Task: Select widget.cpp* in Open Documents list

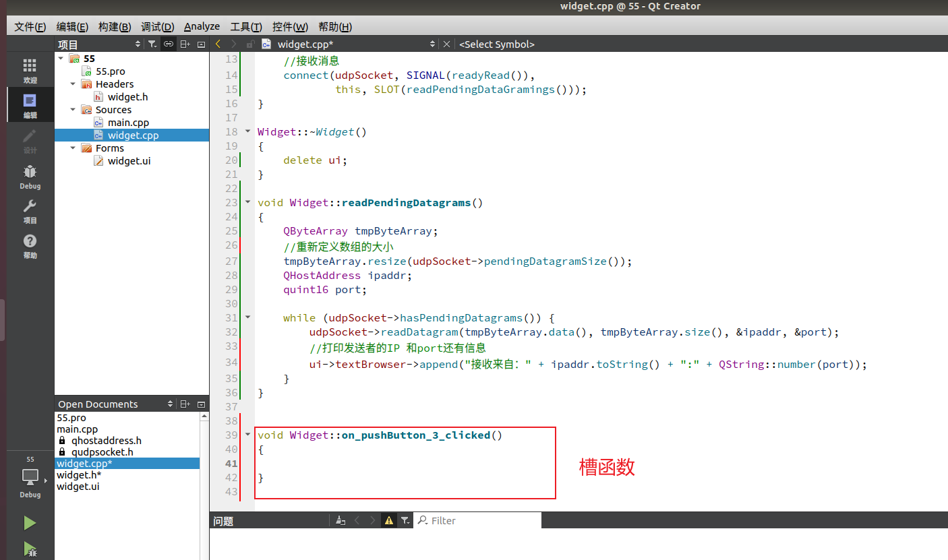Action: coord(127,464)
